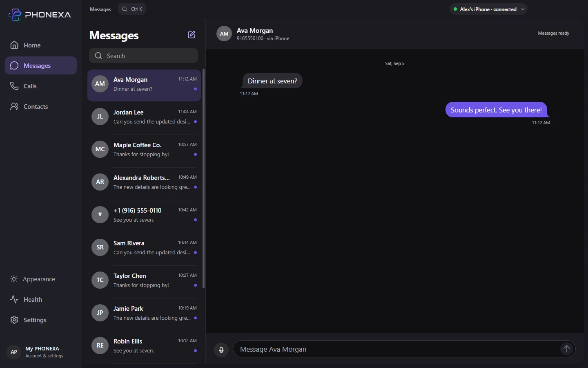
Task: Open the compose new message icon
Action: point(192,35)
